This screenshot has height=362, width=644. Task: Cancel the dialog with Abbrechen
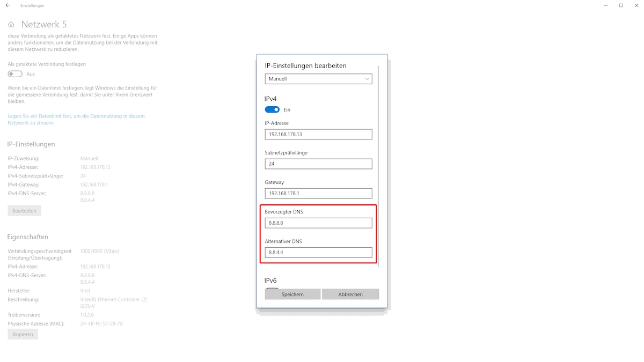click(350, 294)
